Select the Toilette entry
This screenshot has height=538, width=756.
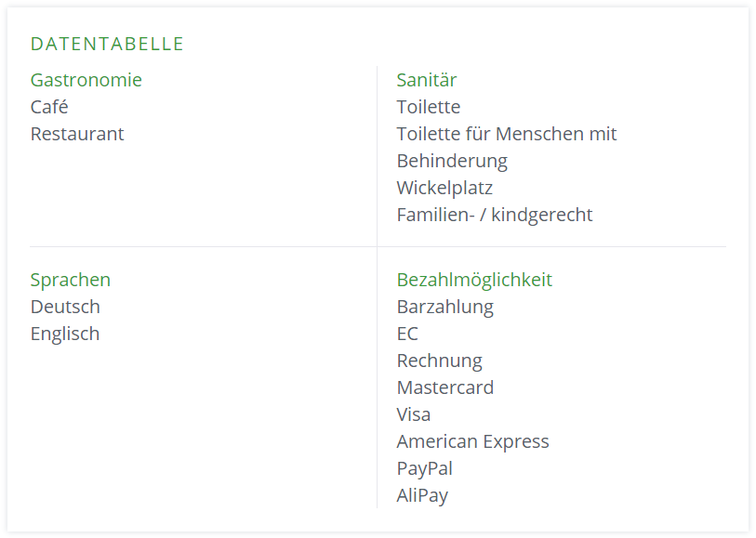[x=429, y=107]
